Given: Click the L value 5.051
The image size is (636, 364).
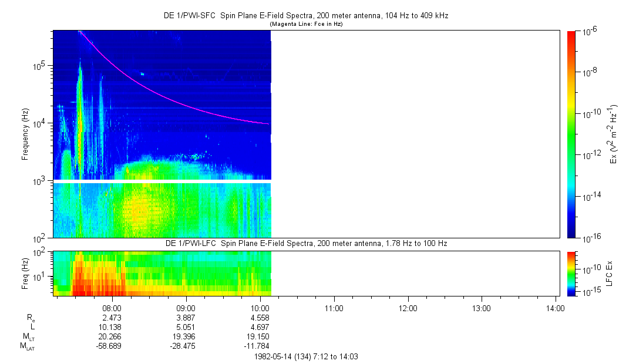Looking at the screenshot, I should coord(186,327).
